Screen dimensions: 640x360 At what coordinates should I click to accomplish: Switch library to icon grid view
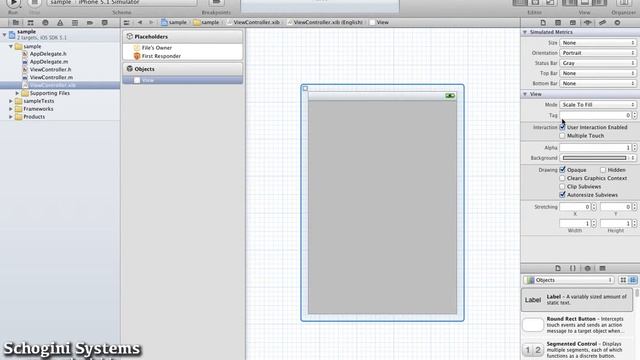pos(623,280)
